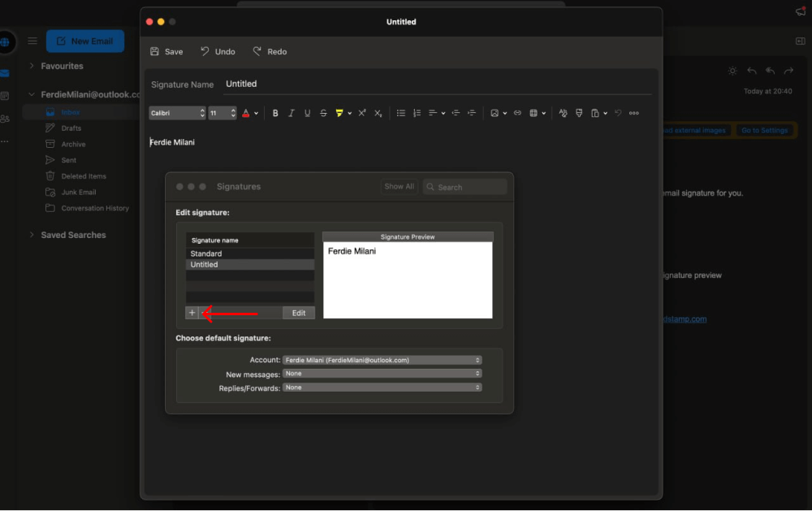
Task: Click the insert hyperlink icon
Action: click(517, 113)
